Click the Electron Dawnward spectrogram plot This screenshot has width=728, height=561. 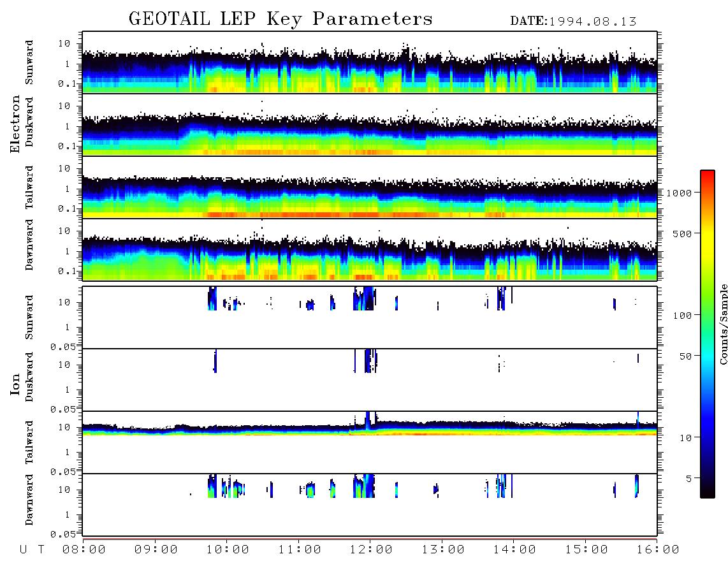pos(370,250)
